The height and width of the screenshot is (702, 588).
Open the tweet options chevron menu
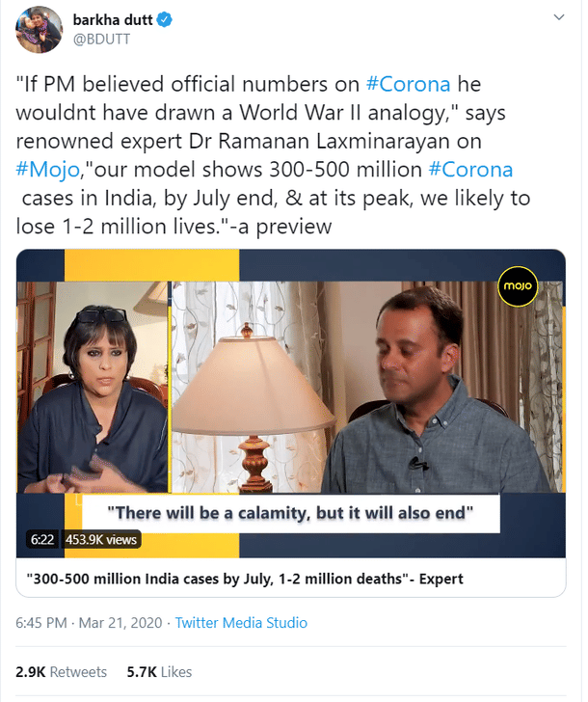(x=558, y=17)
